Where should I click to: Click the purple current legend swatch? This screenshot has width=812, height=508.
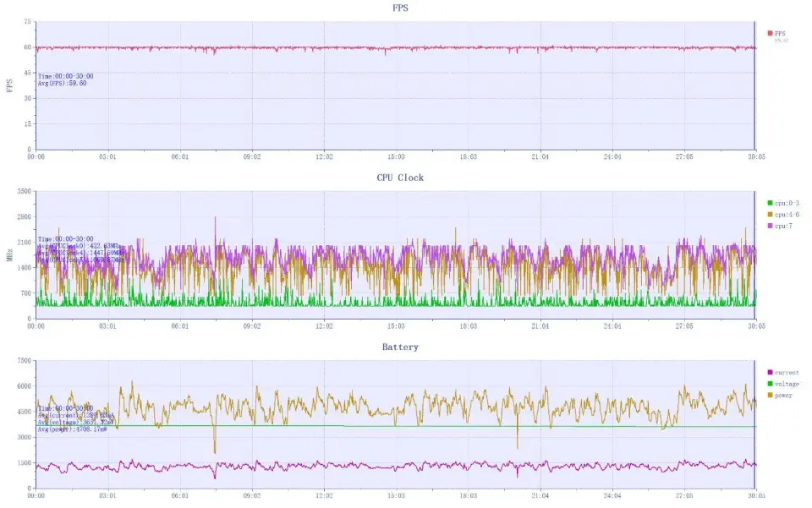coord(769,373)
